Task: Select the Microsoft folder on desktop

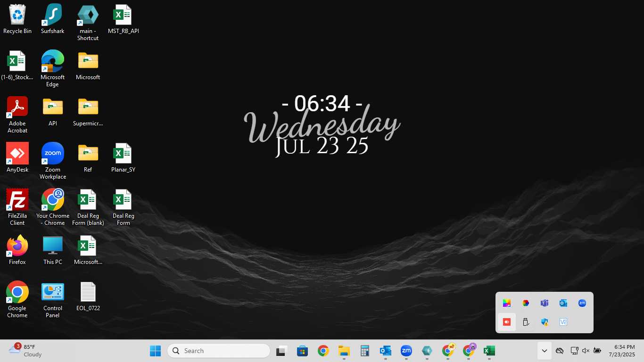Action: point(88,65)
